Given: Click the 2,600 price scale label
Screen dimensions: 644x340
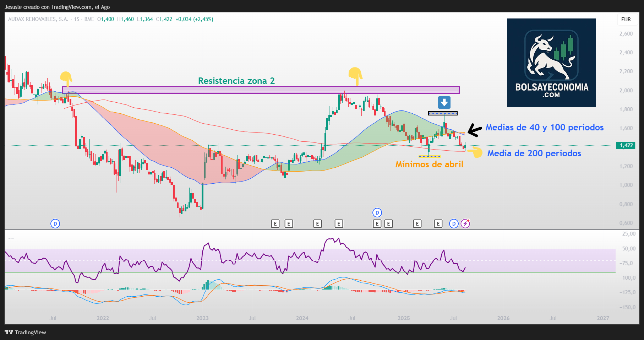Looking at the screenshot, I should coord(626,34).
